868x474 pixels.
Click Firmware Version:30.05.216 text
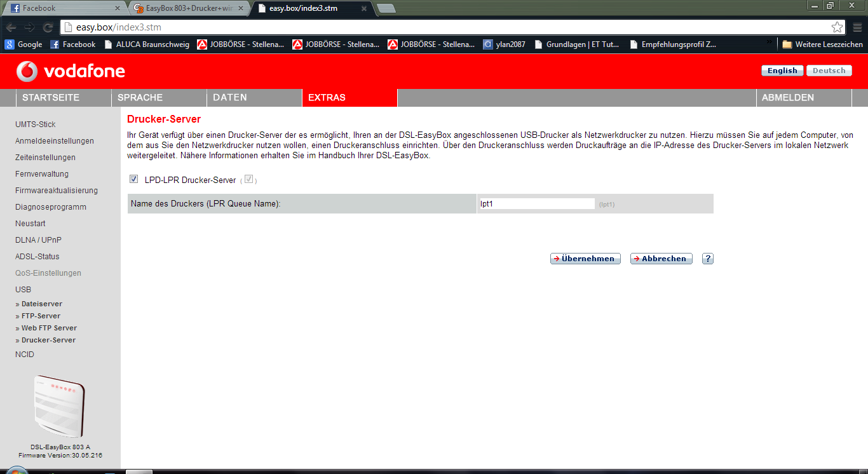[60, 455]
